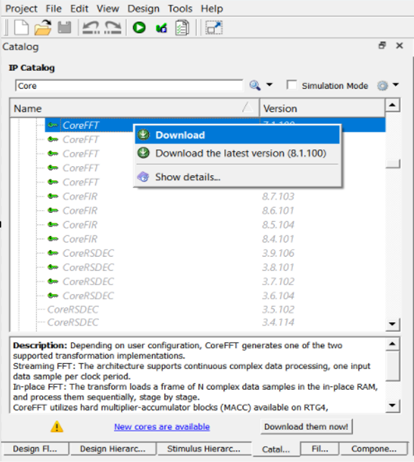Screen dimensions: 414x462
Task: Click the green check design icon
Action: click(x=161, y=28)
